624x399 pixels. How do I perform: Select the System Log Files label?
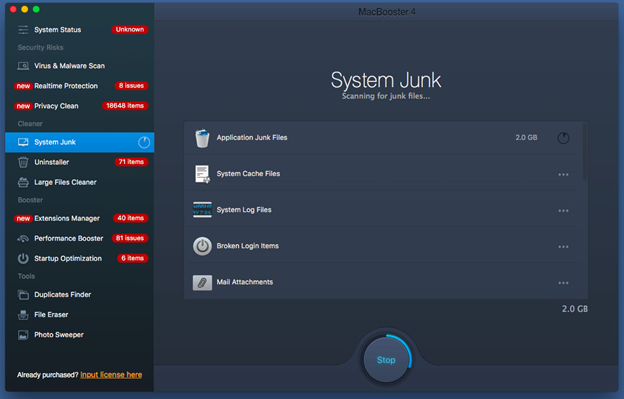click(x=244, y=210)
